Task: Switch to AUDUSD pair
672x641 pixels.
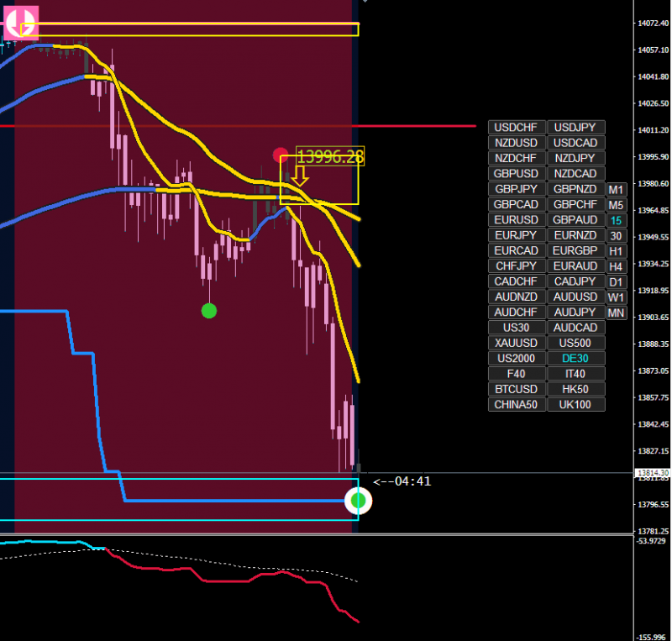Action: [575, 297]
